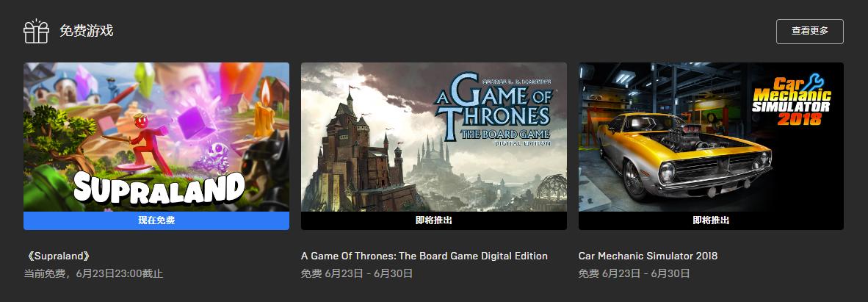Click the 免费游戏 section heading
This screenshot has height=302, width=868.
[87, 31]
